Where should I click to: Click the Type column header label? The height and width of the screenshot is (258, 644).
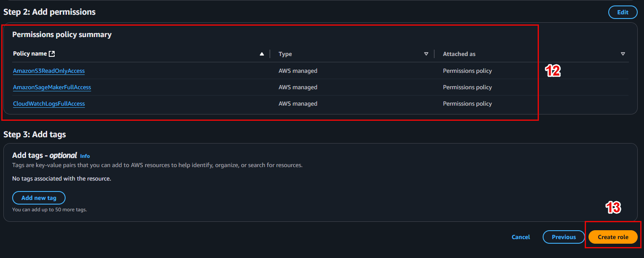tap(285, 54)
